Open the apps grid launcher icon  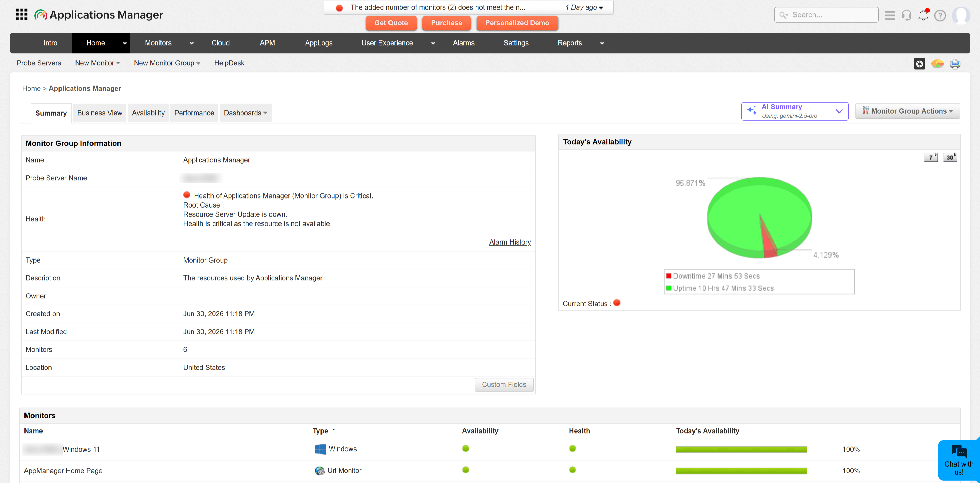[22, 14]
